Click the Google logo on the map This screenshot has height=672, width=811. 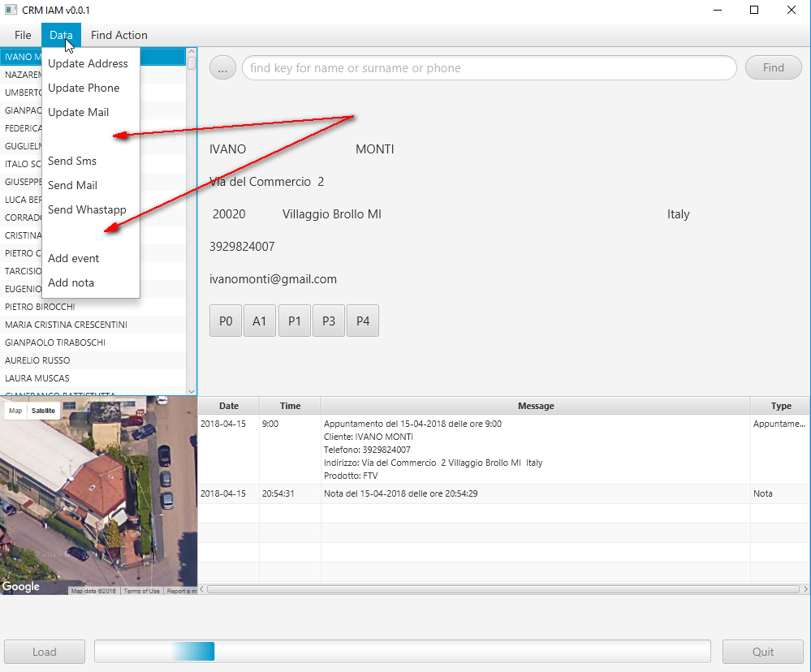20,587
